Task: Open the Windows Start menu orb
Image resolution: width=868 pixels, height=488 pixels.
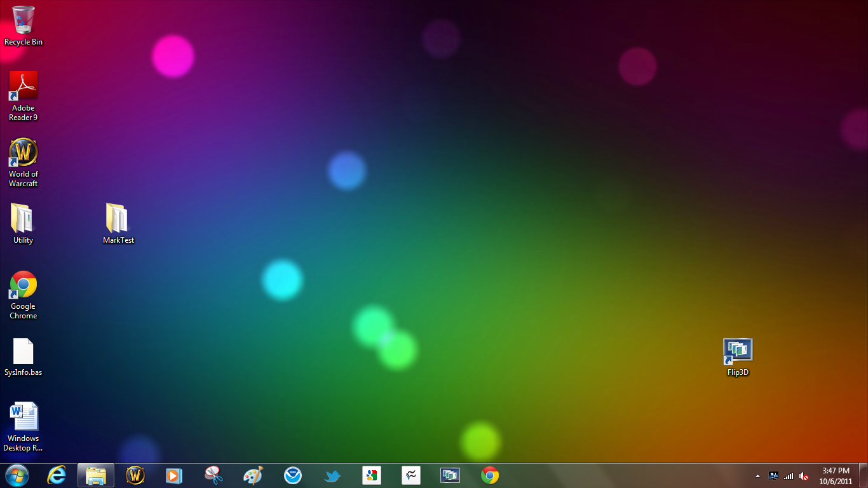Action: pos(17,475)
